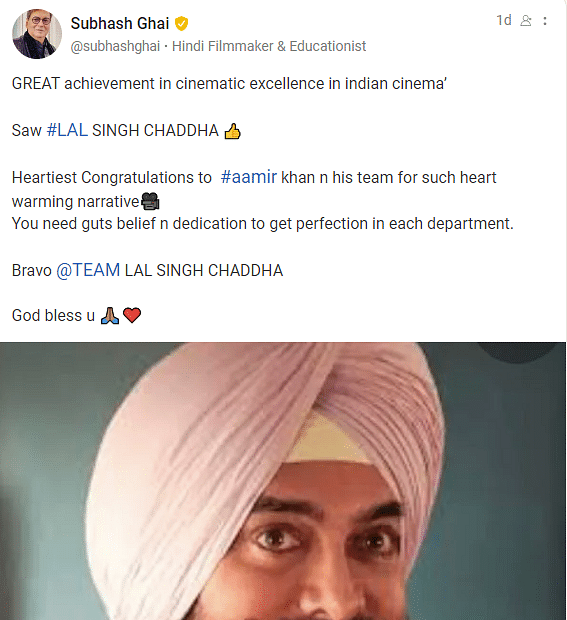Viewport: 567px width, 620px height.
Task: Click the 'GREAT achievement in cinematic excellence' line
Action: point(229,83)
